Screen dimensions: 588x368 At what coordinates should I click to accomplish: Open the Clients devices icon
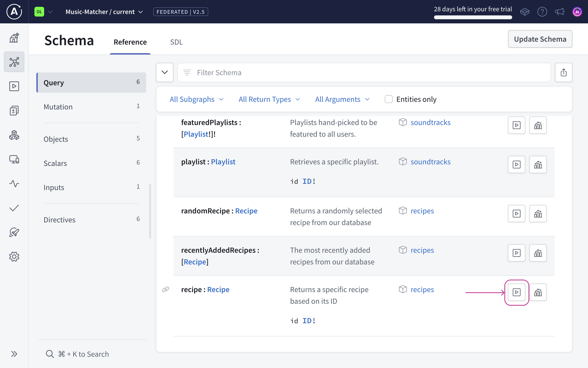pyautogui.click(x=14, y=159)
